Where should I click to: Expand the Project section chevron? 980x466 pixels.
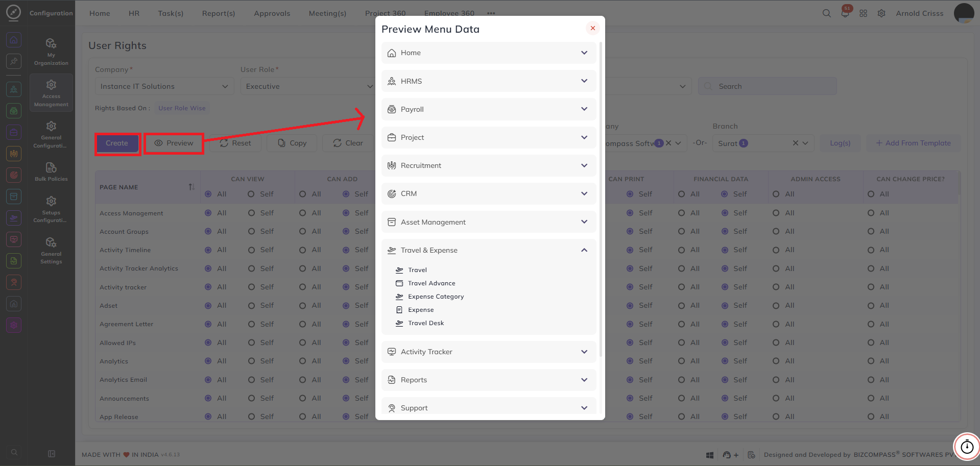(x=584, y=137)
